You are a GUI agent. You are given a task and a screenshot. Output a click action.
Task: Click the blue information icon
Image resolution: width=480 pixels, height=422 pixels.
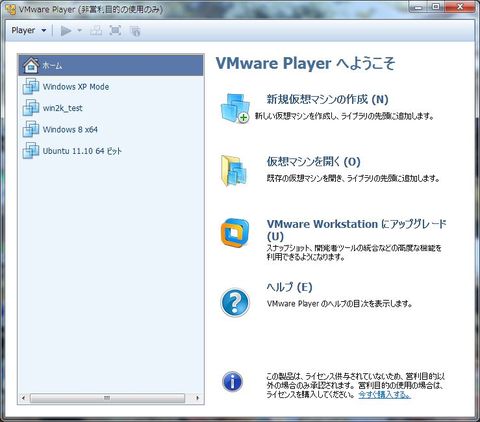point(233,381)
